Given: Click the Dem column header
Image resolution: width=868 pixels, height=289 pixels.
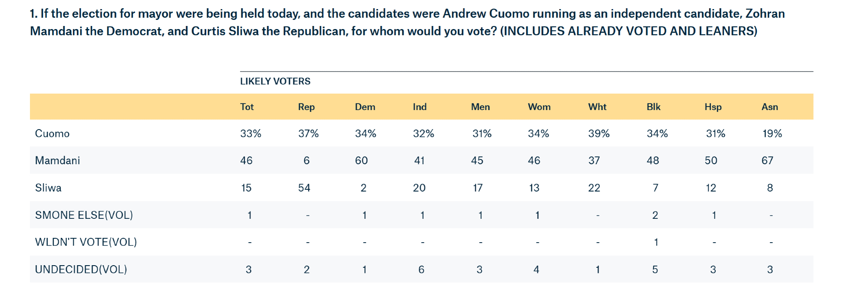Looking at the screenshot, I should [x=365, y=107].
